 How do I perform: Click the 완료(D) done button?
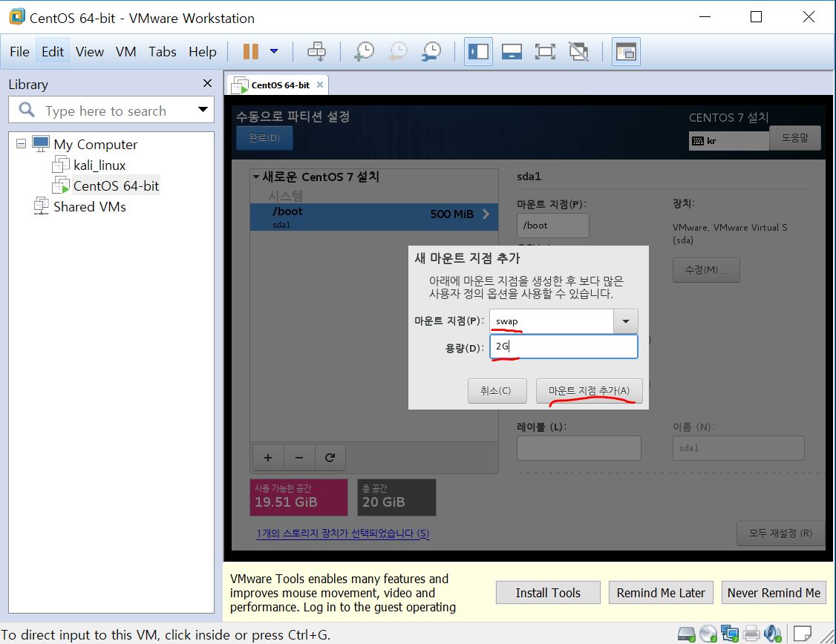click(264, 138)
